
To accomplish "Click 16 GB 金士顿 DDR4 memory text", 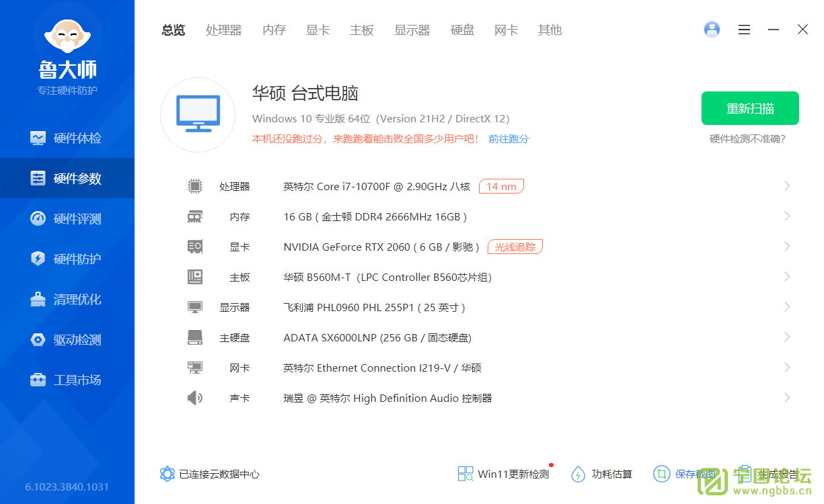I will (375, 216).
